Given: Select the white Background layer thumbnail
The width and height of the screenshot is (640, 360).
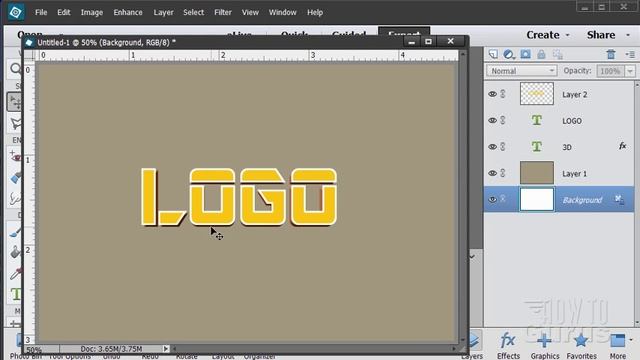Looking at the screenshot, I should 537,199.
